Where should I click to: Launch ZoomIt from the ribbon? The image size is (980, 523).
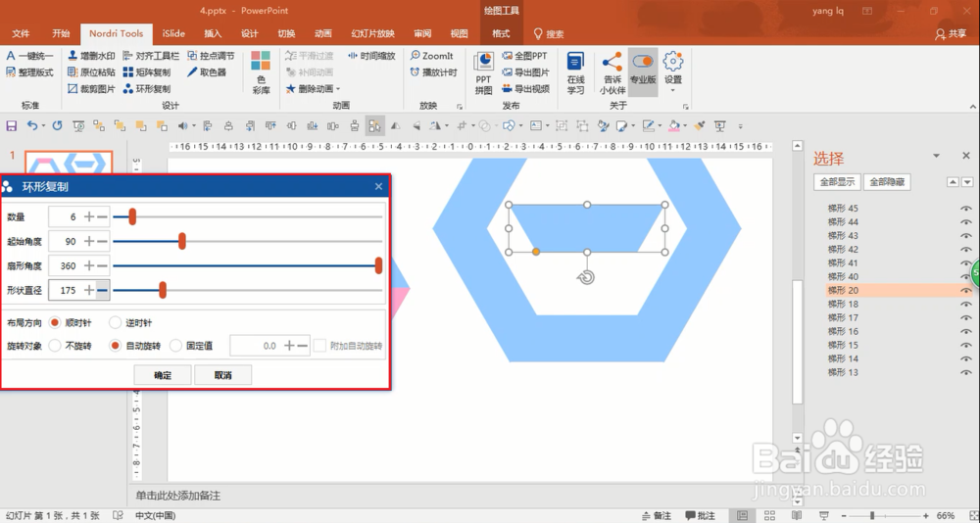(x=431, y=56)
